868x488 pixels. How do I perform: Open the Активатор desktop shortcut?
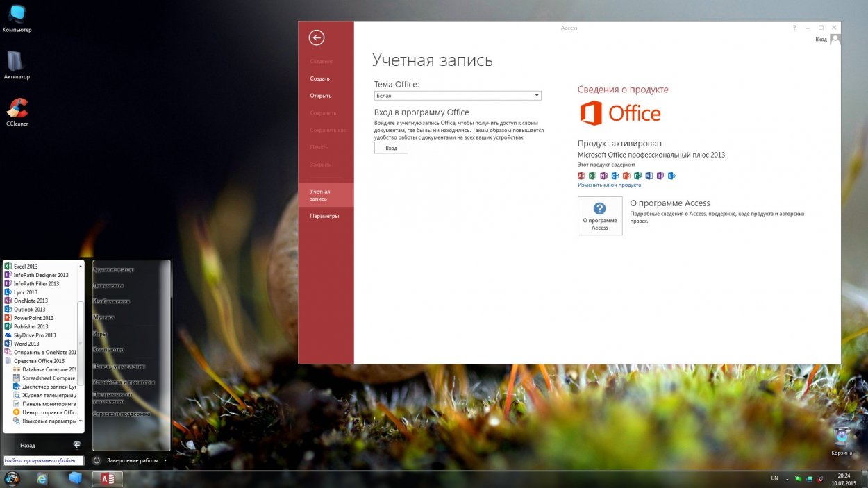point(17,64)
